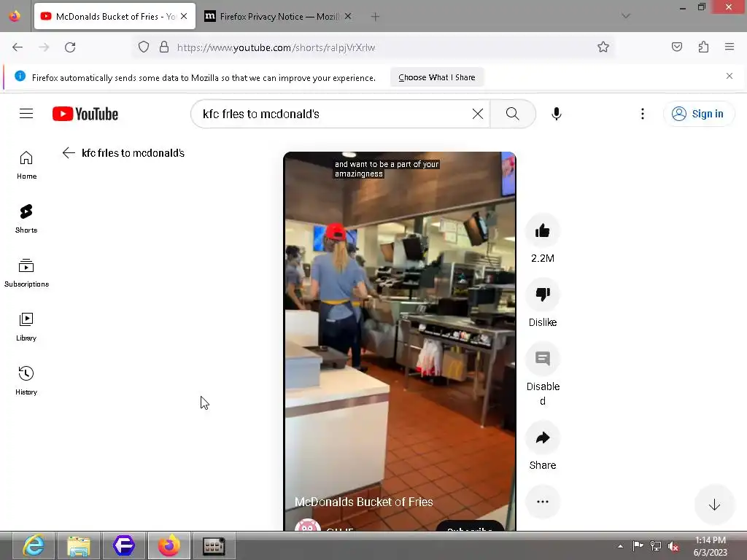Go to next short with down arrow
The width and height of the screenshot is (747, 560).
pos(714,505)
